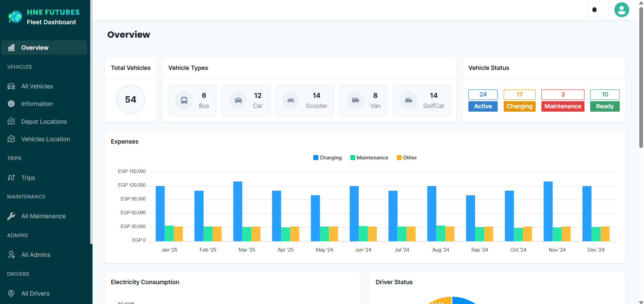Click the Scooter vehicle type icon

291,100
